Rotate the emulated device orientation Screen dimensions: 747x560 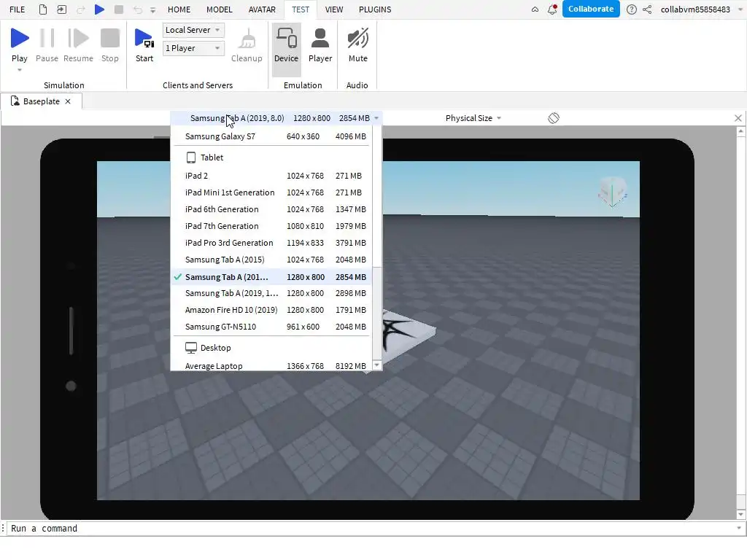tap(553, 118)
